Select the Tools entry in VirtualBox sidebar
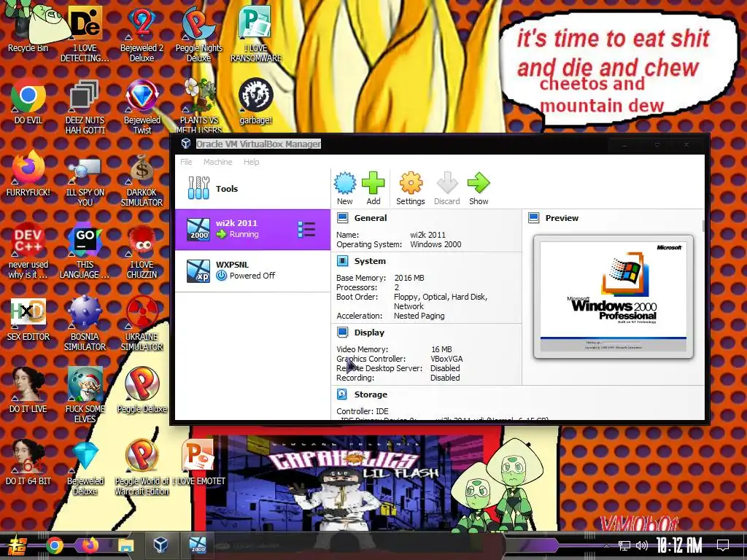The width and height of the screenshot is (747, 560). pos(252,189)
